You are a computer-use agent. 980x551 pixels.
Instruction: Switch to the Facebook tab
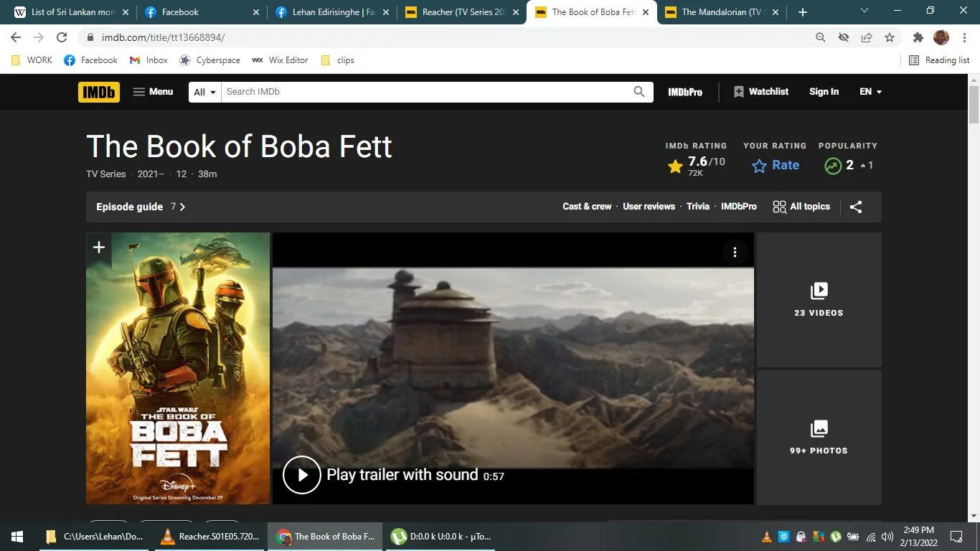(x=201, y=12)
